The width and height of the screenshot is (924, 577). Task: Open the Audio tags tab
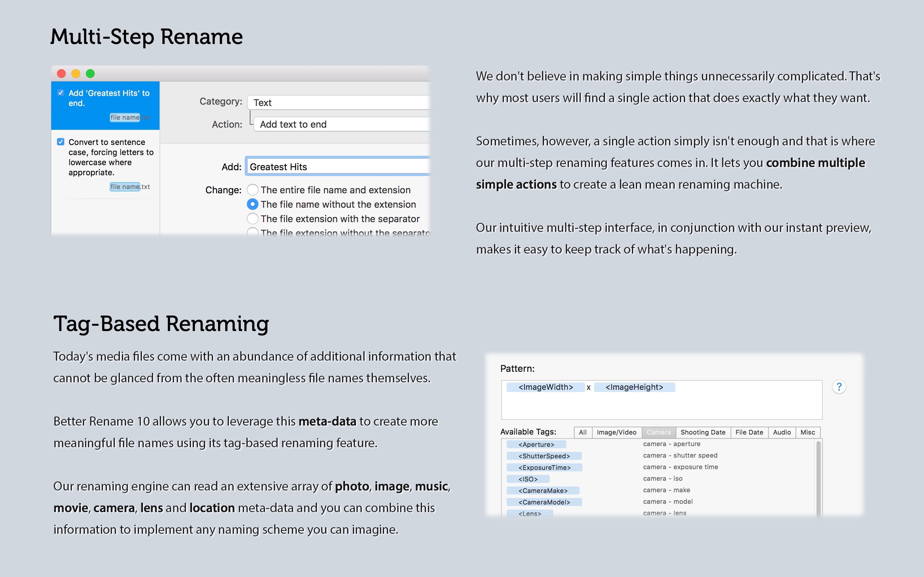(781, 432)
